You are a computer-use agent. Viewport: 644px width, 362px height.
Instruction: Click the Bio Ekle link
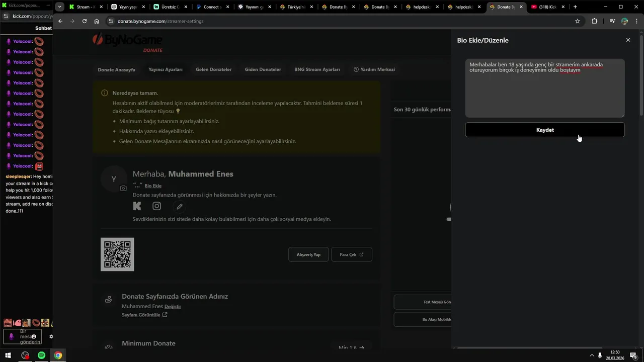pos(153,186)
